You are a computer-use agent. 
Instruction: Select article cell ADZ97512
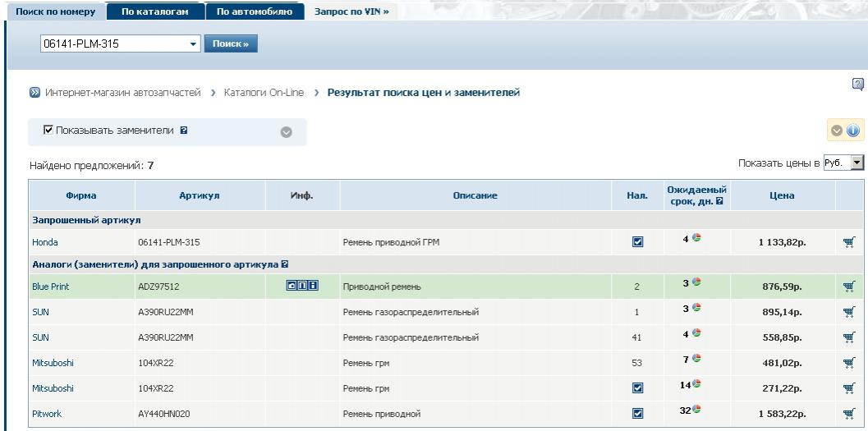[x=158, y=287]
